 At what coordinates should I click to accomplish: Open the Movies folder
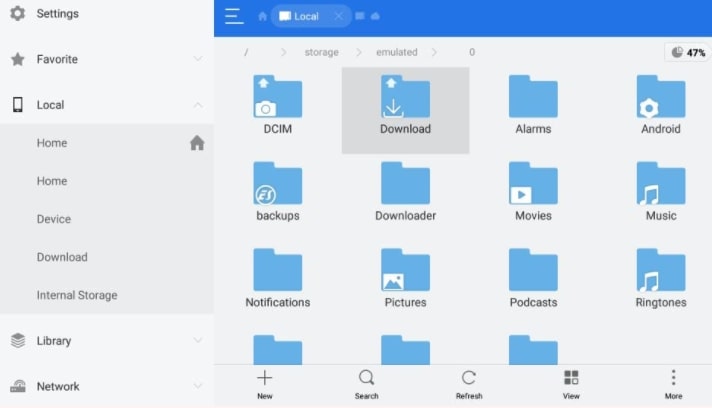pos(533,192)
